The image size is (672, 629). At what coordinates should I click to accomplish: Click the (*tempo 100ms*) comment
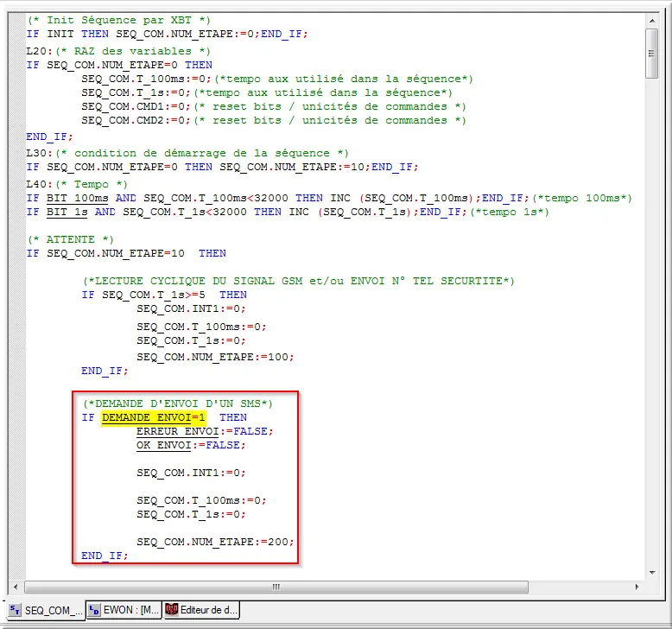(582, 198)
